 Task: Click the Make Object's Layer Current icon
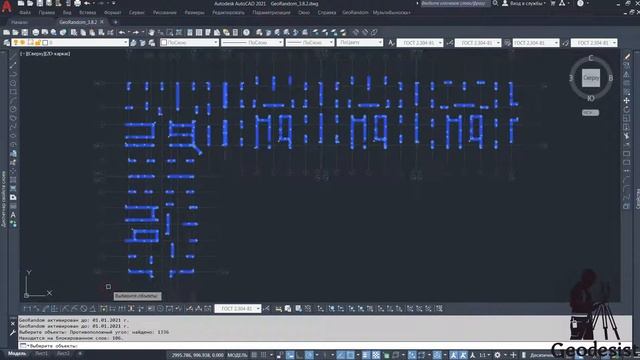(133, 42)
